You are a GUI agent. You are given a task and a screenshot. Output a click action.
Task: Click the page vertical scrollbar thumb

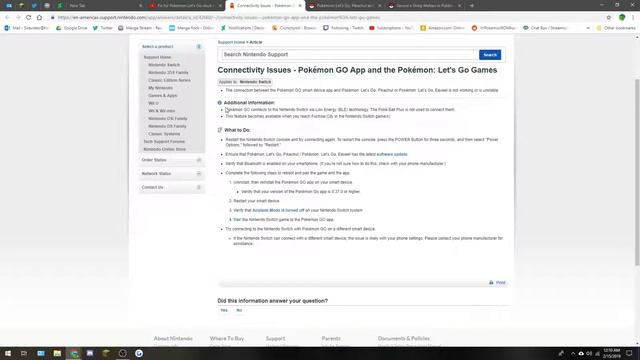637,172
